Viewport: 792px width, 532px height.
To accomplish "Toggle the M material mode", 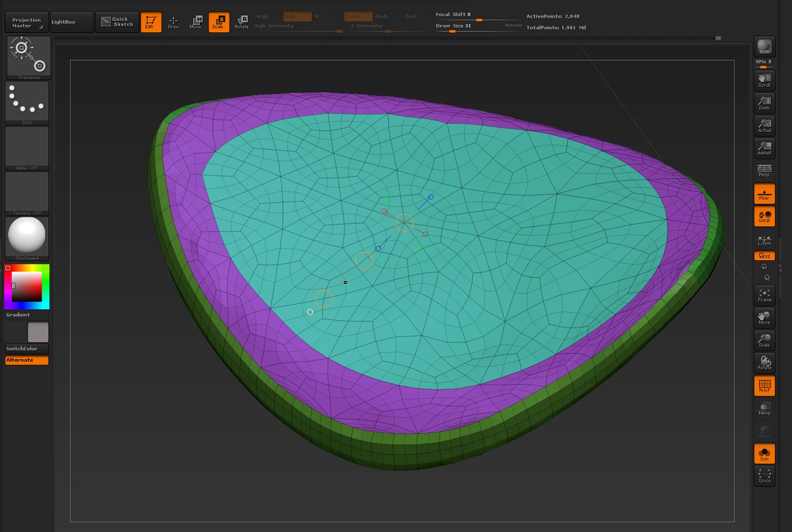I will point(317,17).
